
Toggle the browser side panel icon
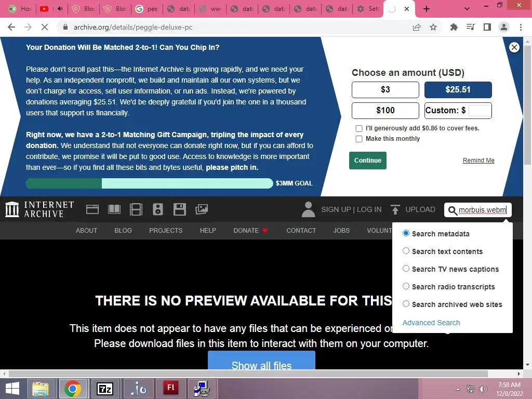[x=487, y=27]
